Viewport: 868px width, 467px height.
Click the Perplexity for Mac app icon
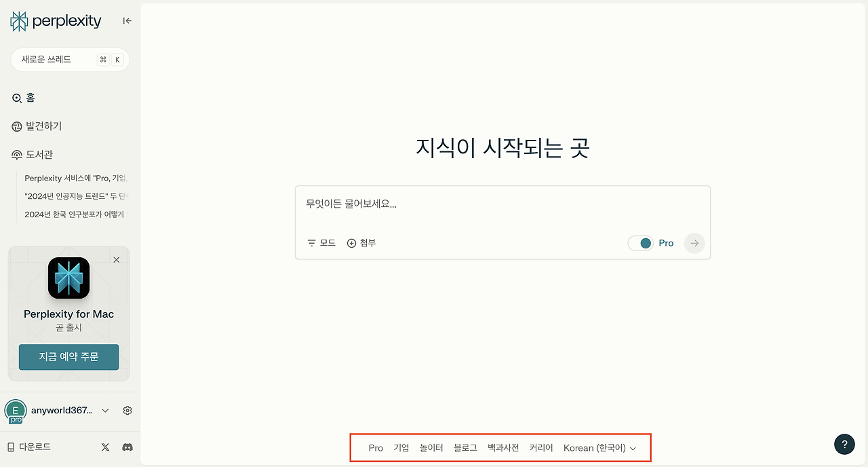(68, 278)
